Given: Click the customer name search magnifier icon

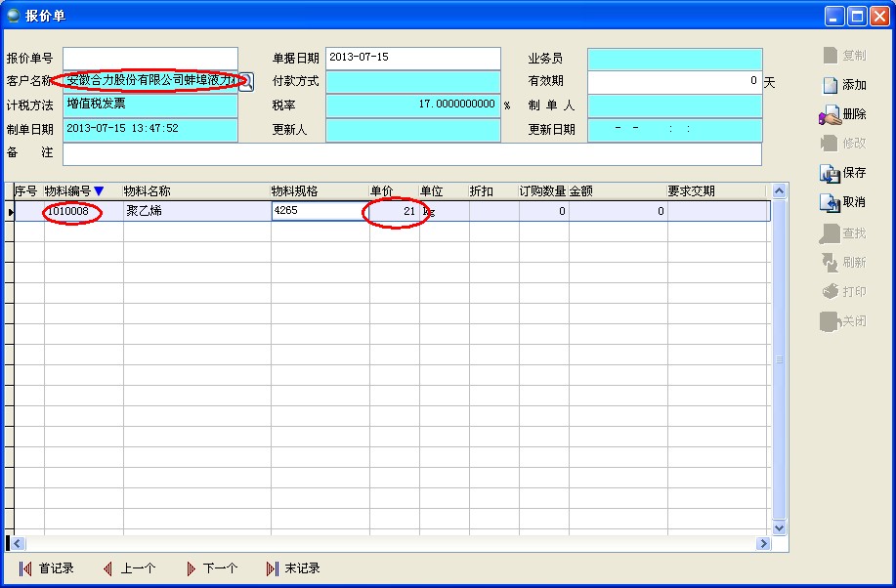Looking at the screenshot, I should 245,82.
